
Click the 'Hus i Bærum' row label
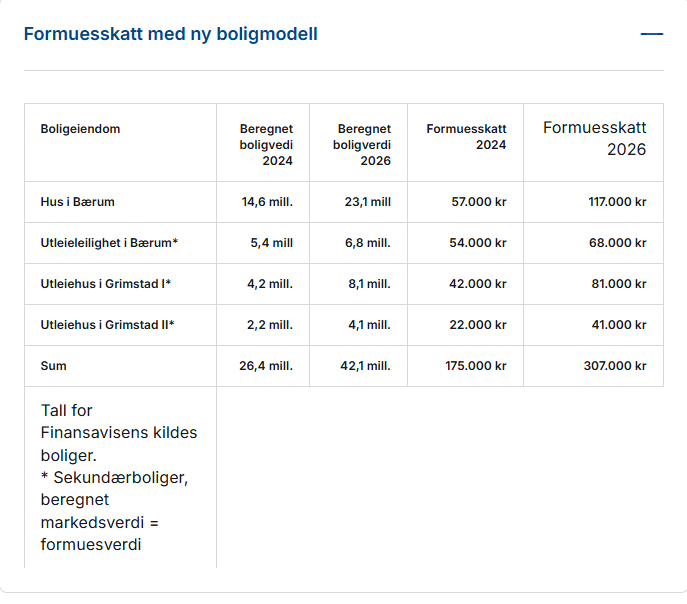[77, 202]
